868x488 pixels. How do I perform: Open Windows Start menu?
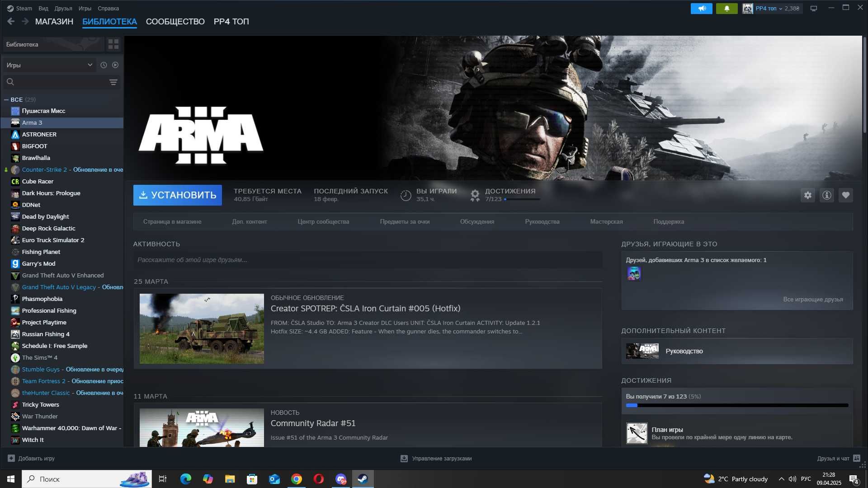(x=11, y=479)
